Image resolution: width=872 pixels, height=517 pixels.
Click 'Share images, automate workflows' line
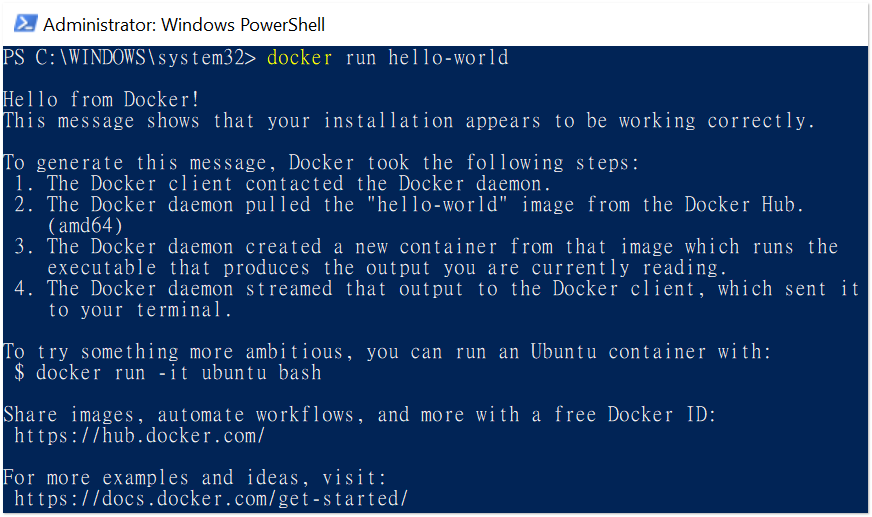pos(360,415)
